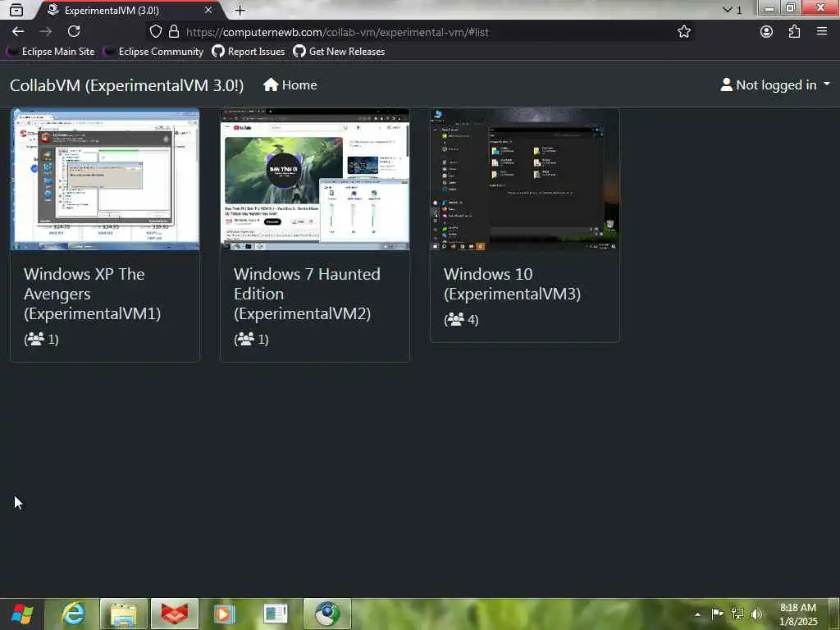
Task: Go back with the browser back arrow
Action: [x=18, y=32]
